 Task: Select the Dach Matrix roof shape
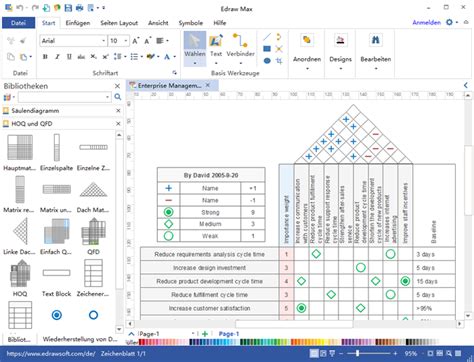93,190
